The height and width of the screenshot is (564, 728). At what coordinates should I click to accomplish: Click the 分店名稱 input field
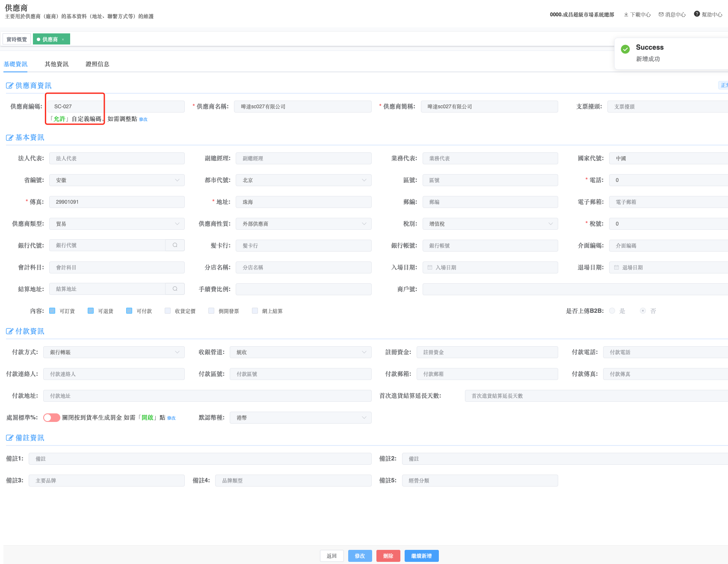304,267
